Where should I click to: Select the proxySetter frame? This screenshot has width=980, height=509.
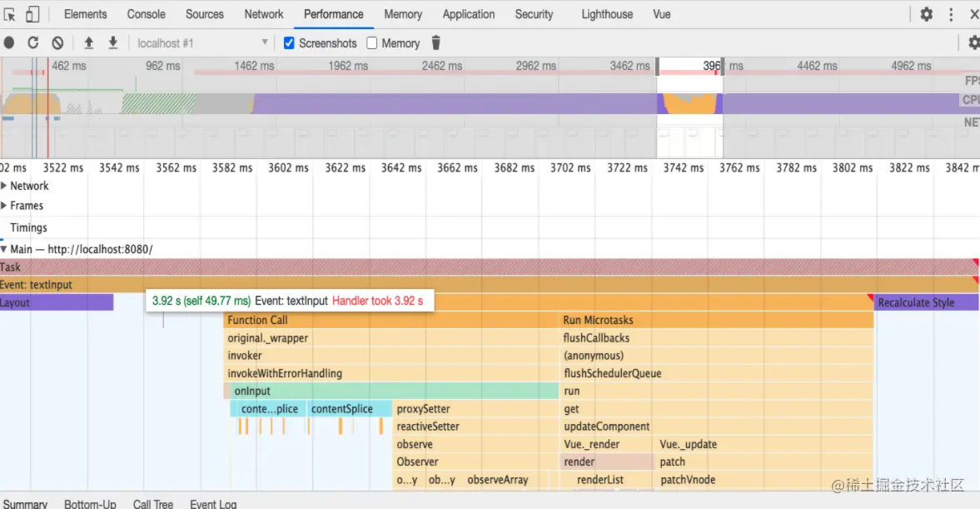click(x=476, y=409)
